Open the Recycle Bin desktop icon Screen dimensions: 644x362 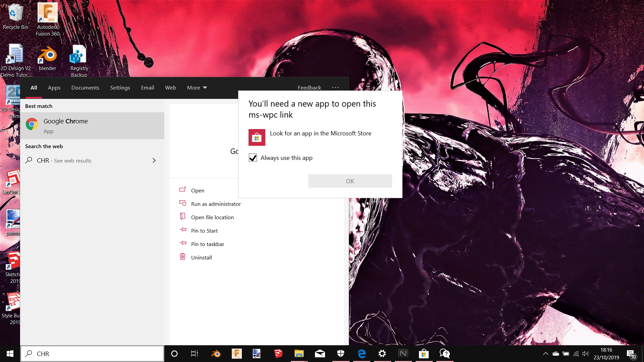(15, 16)
